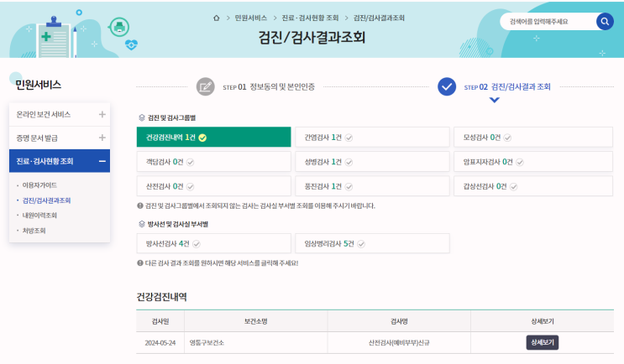This screenshot has height=364, width=624.
Task: Click the 상세보기 button for 2024-05-24
Action: [542, 342]
